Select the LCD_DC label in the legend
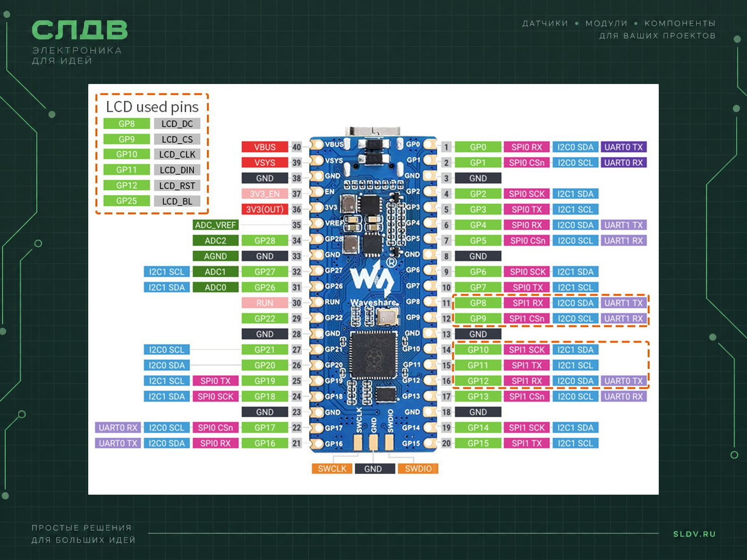 [x=177, y=124]
